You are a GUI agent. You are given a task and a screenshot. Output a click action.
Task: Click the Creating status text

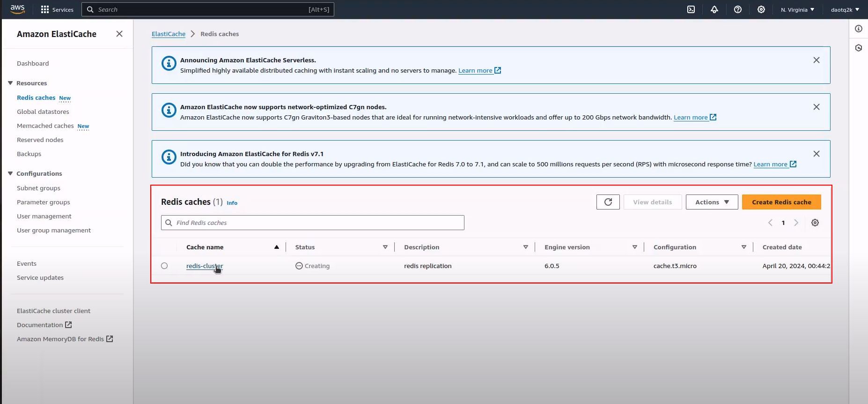pos(317,266)
